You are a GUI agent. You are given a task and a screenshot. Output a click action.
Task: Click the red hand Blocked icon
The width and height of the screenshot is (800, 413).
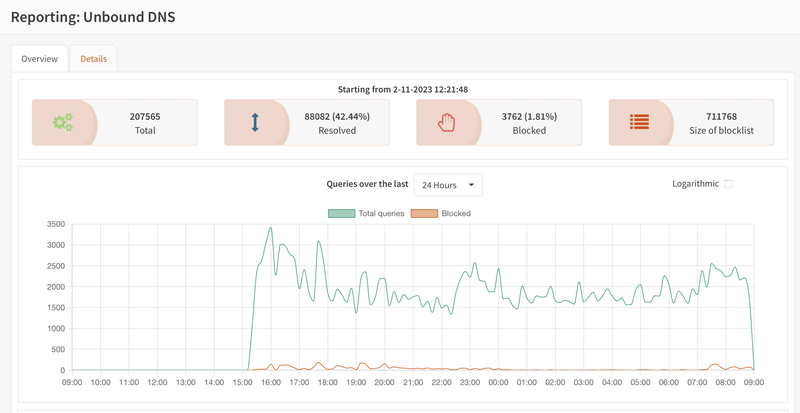447,123
